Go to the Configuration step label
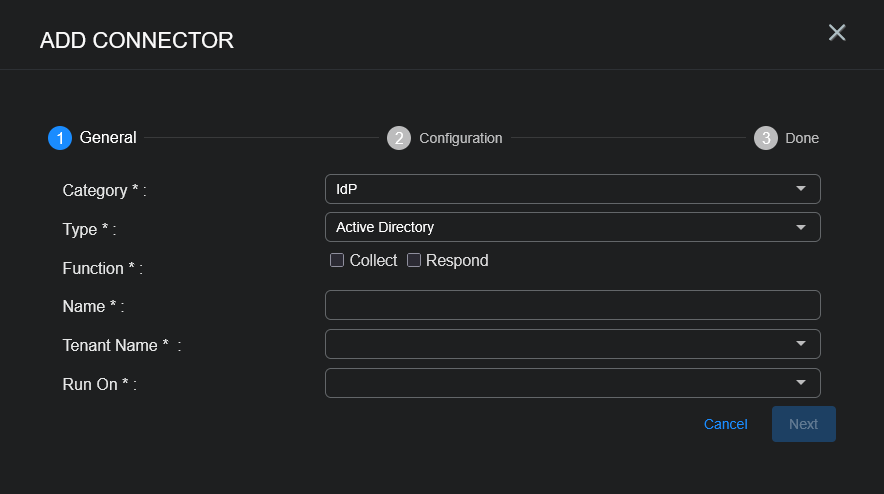 [460, 138]
